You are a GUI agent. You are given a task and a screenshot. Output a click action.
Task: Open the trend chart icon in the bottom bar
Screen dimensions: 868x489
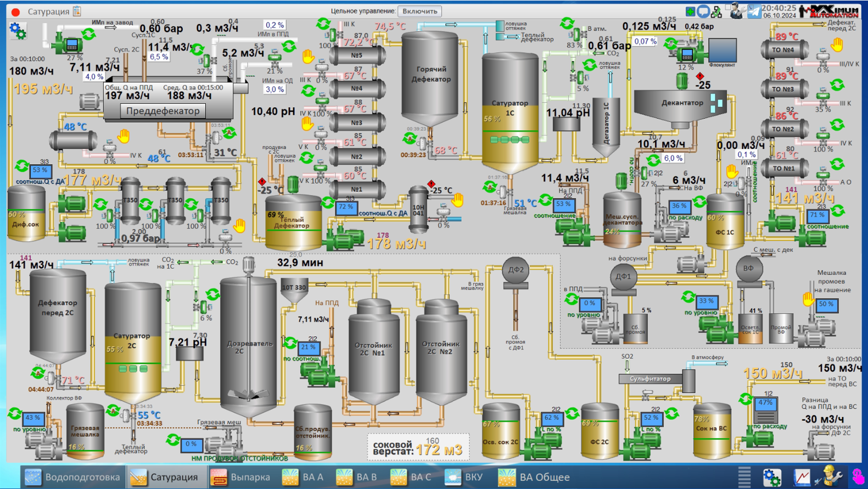pos(801,477)
